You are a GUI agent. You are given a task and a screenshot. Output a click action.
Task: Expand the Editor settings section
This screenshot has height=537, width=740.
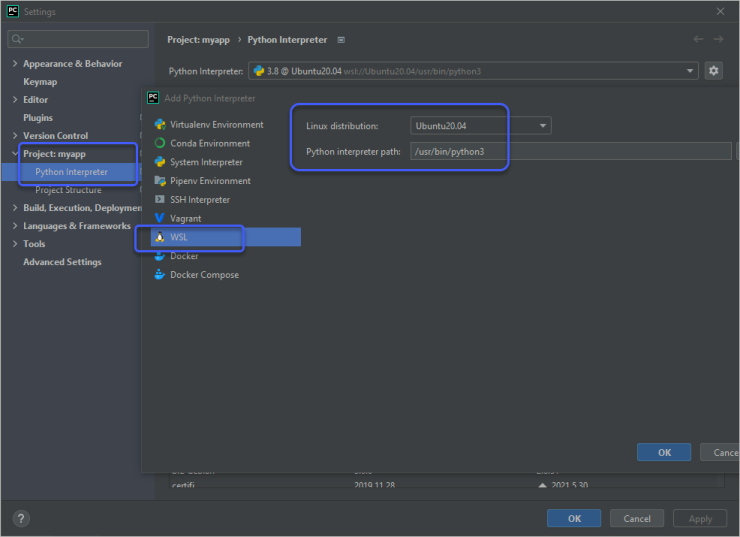[x=15, y=100]
